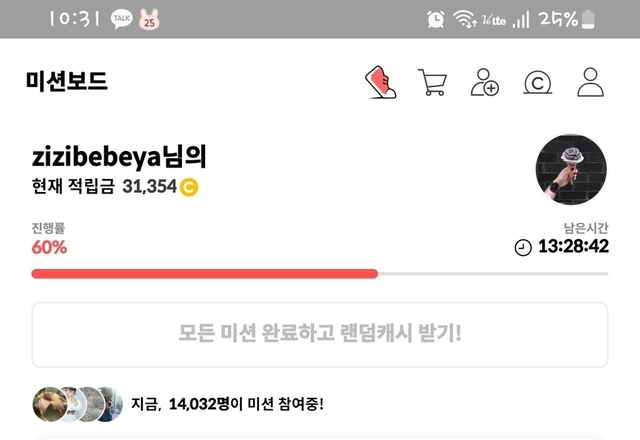Tap the 현재 적립금 31,354 balance
This screenshot has width=640, height=440.
[x=115, y=187]
